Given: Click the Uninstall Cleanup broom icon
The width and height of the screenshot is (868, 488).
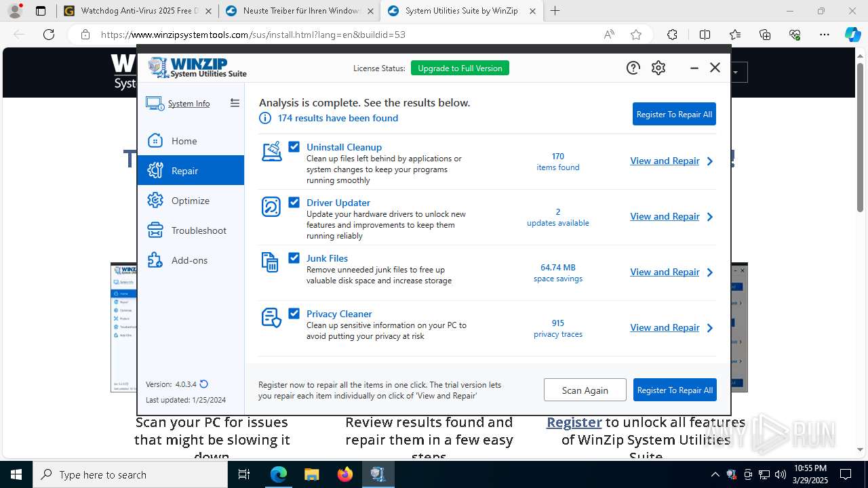Looking at the screenshot, I should pyautogui.click(x=271, y=151).
